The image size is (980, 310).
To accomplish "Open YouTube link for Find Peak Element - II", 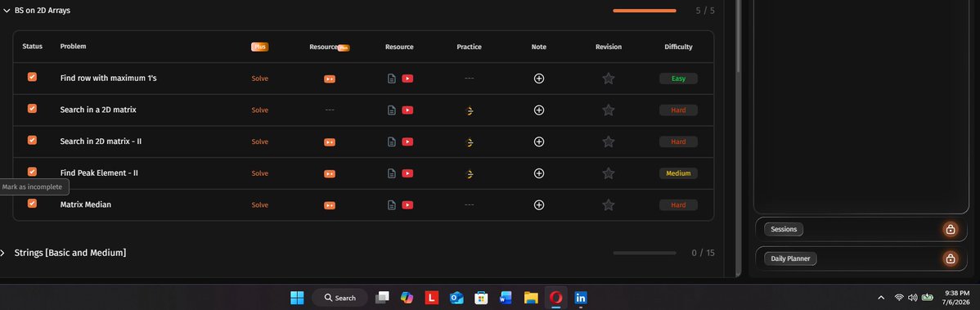I will 407,173.
